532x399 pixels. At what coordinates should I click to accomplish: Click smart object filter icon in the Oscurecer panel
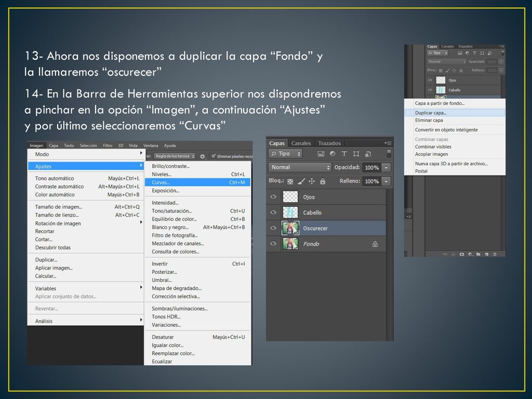pyautogui.click(x=368, y=154)
